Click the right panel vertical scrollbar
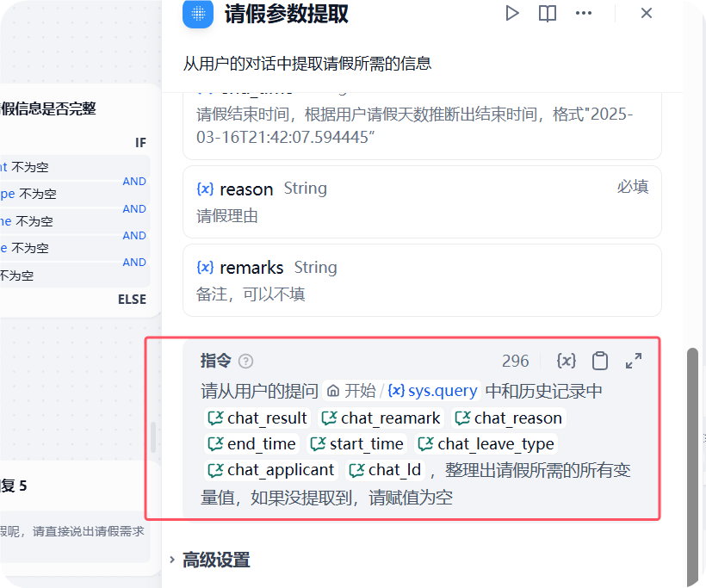This screenshot has height=588, width=706. (692, 467)
